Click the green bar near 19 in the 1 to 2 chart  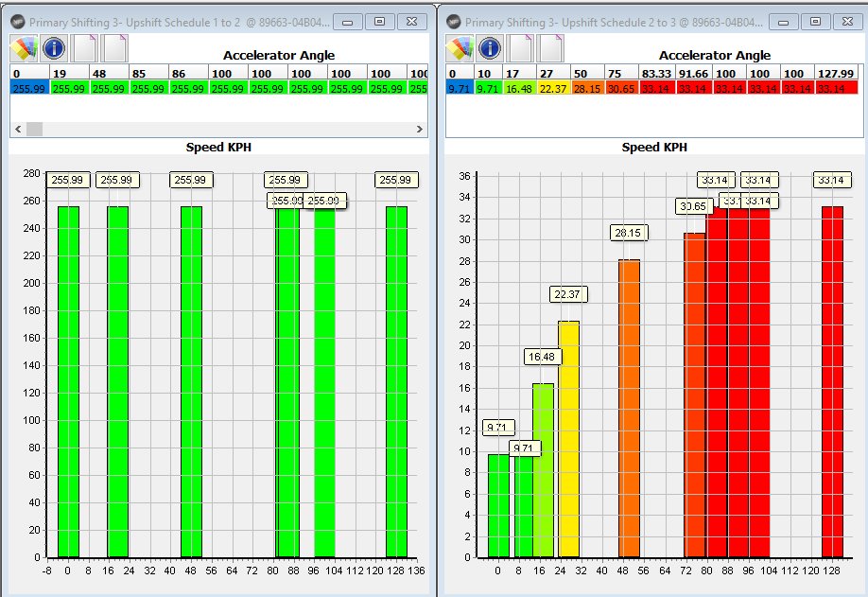click(x=117, y=382)
